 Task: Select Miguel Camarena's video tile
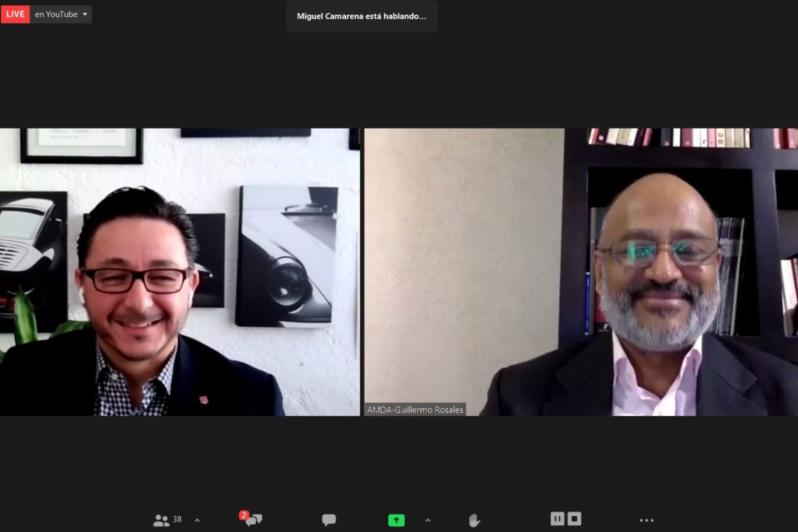click(x=180, y=272)
